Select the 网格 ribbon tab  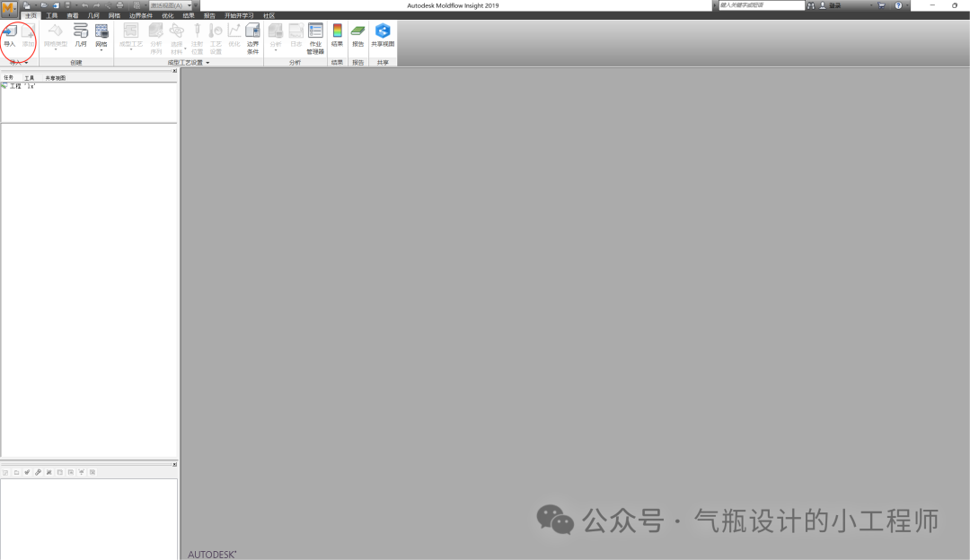pyautogui.click(x=114, y=15)
